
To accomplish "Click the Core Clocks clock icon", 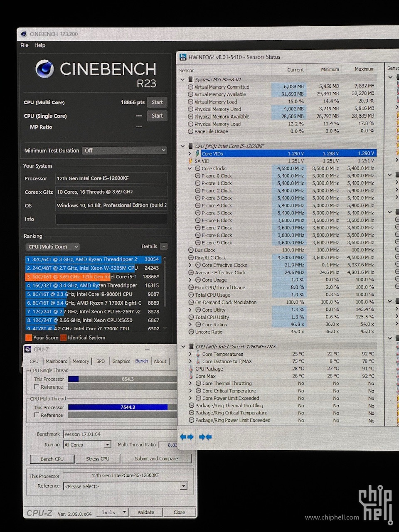I will pos(197,168).
